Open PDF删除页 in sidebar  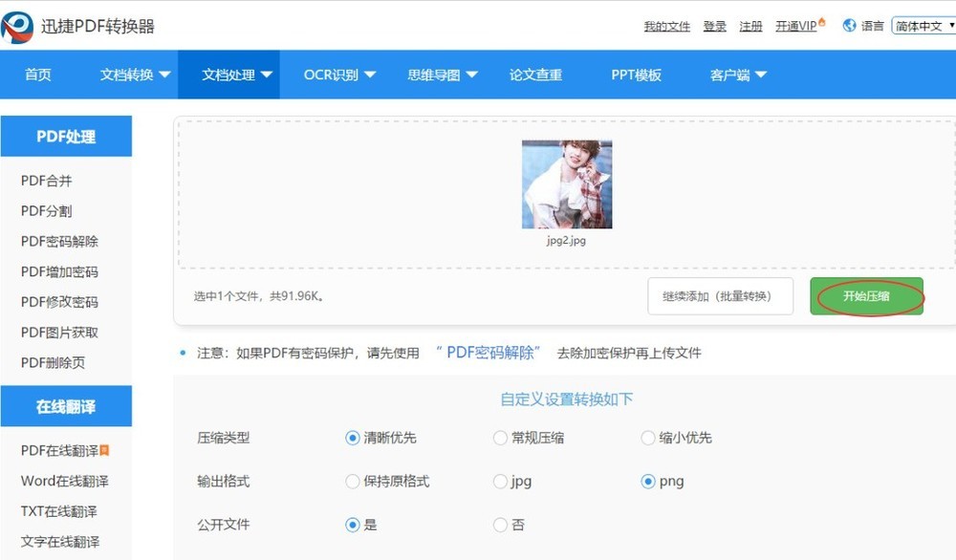(x=53, y=362)
